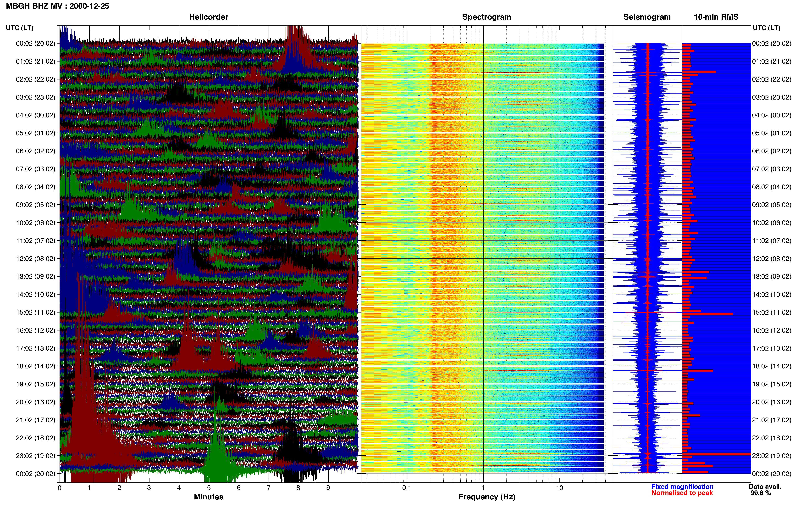The height and width of the screenshot is (508, 812).
Task: Click the '10' frequency axis tick label
Action: [x=559, y=487]
